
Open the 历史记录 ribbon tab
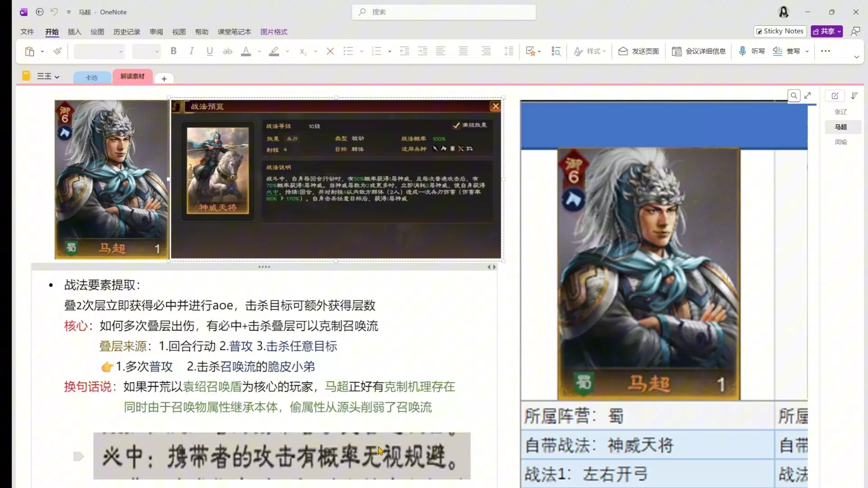click(x=127, y=32)
